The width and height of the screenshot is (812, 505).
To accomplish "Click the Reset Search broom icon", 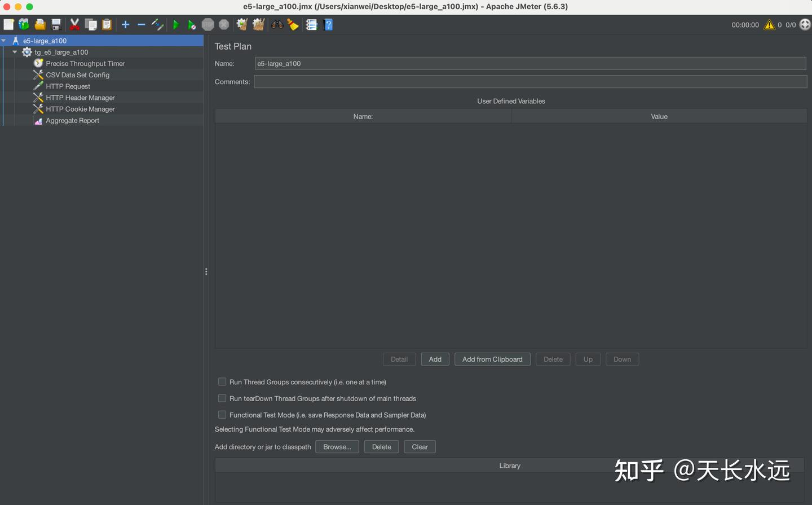I will coord(293,24).
